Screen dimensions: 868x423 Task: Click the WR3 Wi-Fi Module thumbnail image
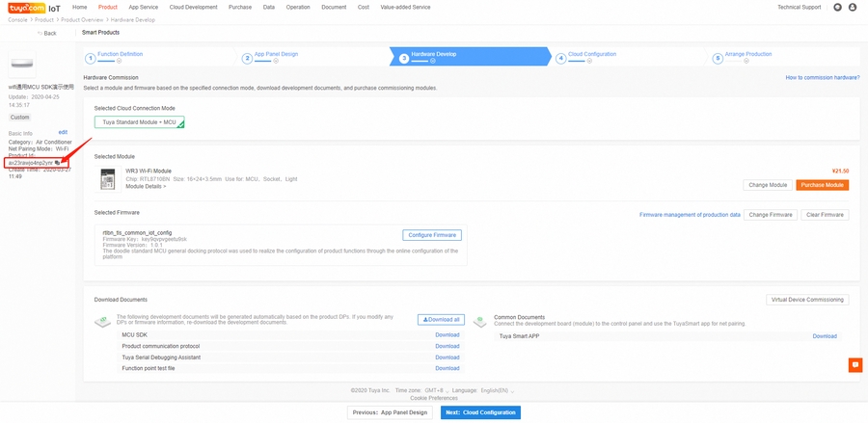pyautogui.click(x=107, y=179)
